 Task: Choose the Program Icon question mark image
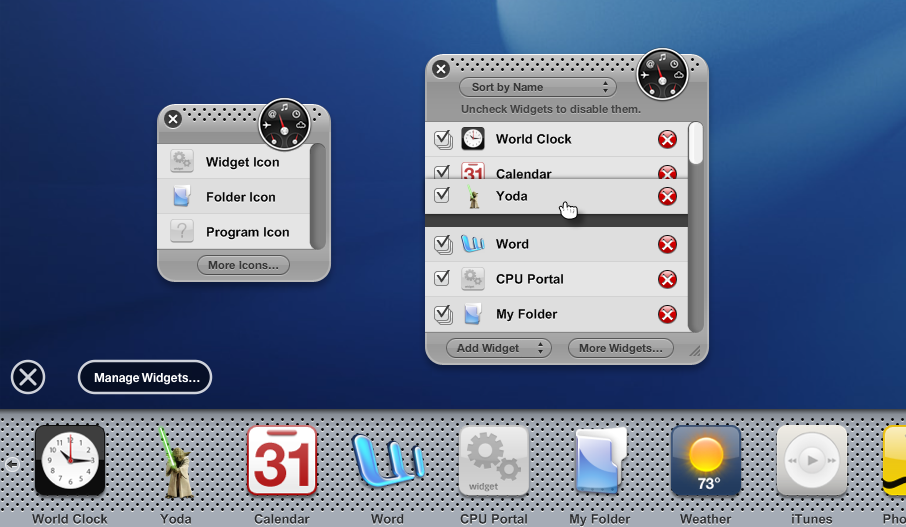coord(181,231)
